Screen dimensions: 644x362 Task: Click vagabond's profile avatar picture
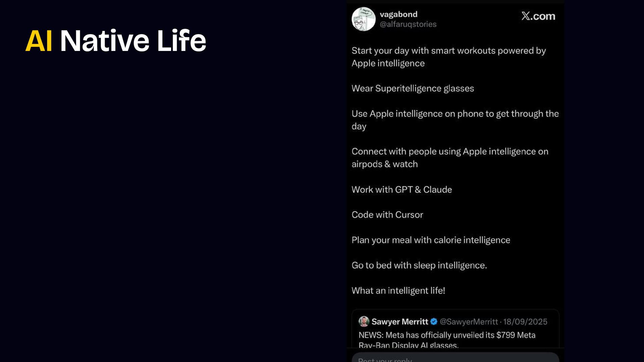[x=363, y=19]
